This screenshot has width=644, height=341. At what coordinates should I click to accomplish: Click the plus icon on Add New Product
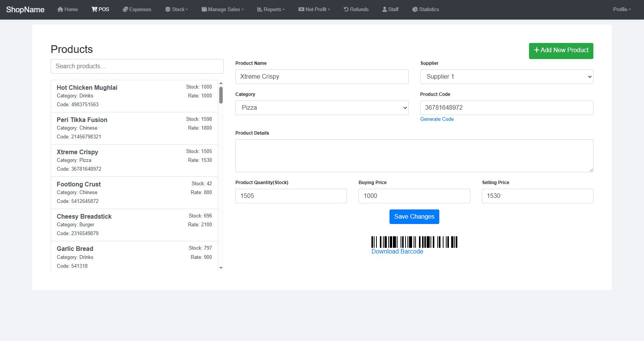pyautogui.click(x=537, y=50)
